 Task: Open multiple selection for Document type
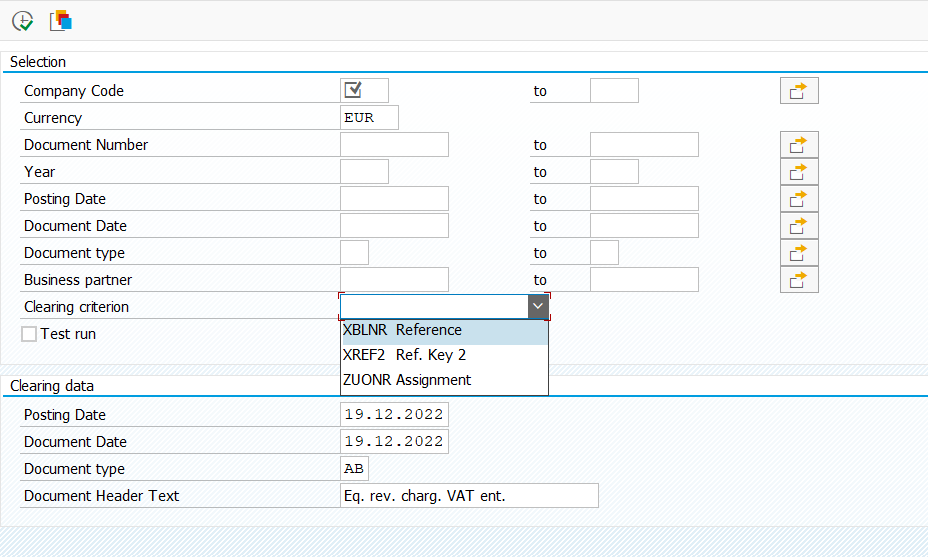click(x=799, y=253)
